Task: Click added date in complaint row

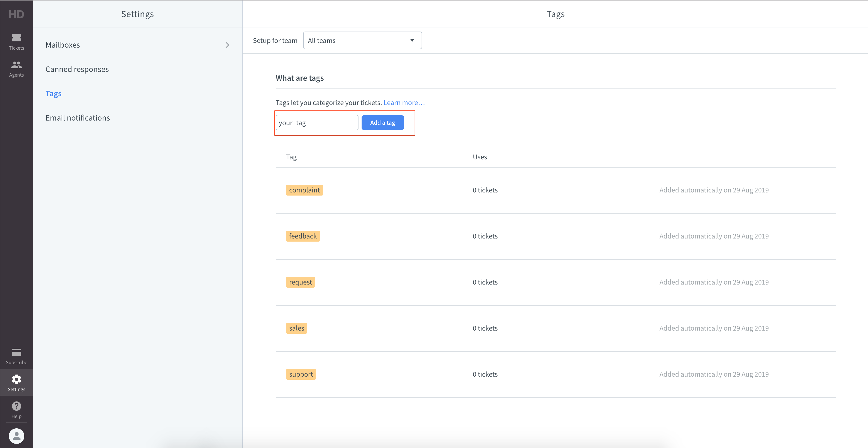Action: 714,190
